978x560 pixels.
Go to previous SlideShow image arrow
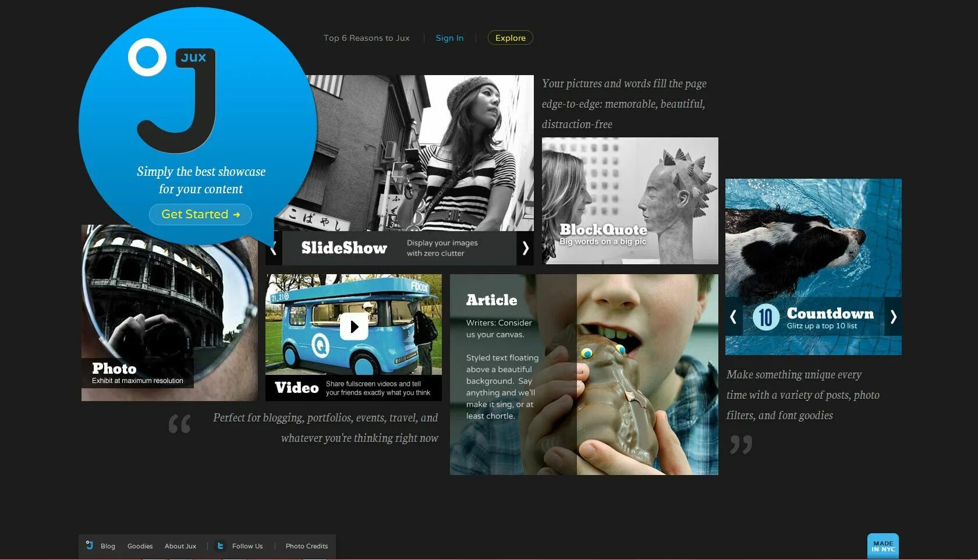tap(274, 248)
